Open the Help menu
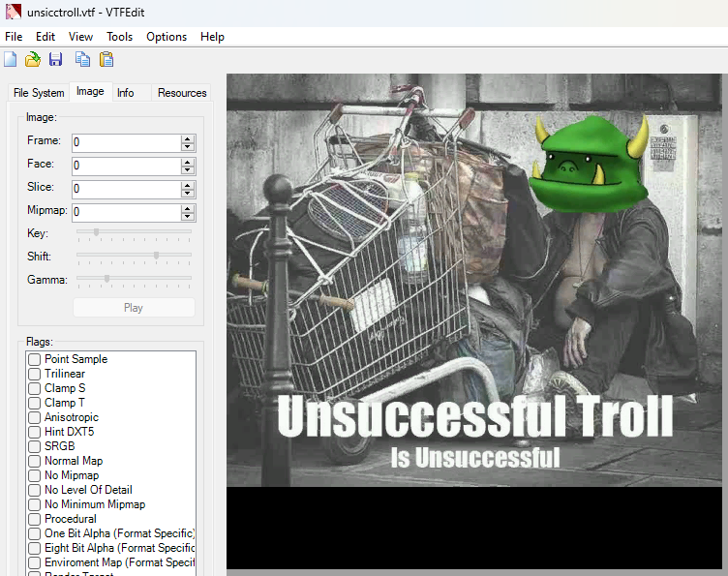728x576 pixels. [212, 37]
